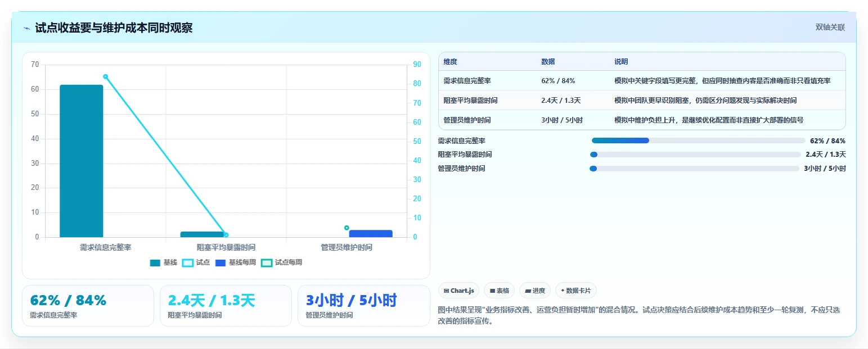The width and height of the screenshot is (868, 349).
Task: Click table cell value 3小时 / 5小时
Action: (x=562, y=120)
